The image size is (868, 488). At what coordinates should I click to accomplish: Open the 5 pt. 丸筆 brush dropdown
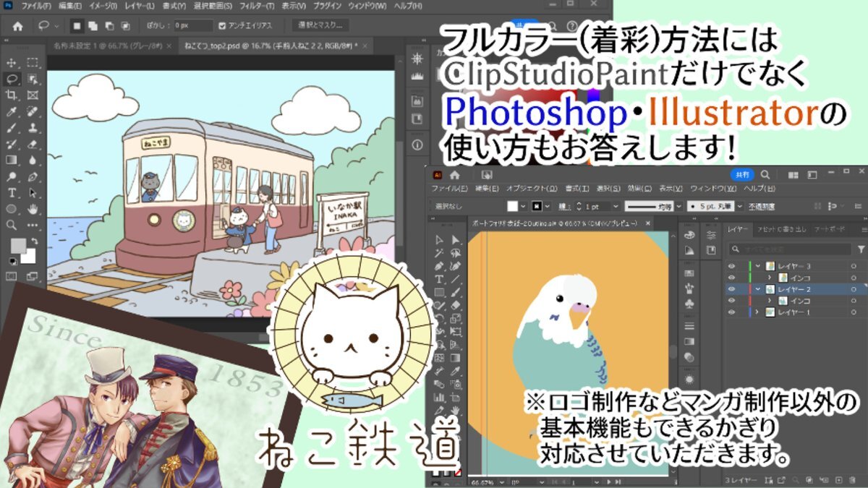tap(740, 206)
